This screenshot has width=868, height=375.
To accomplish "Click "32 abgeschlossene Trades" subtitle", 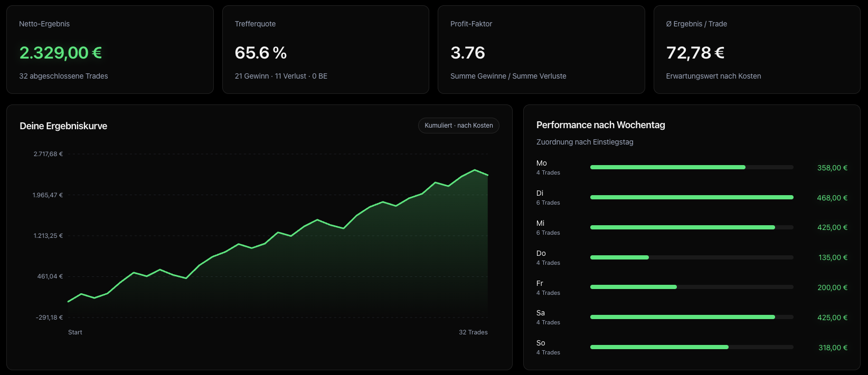I will (63, 76).
